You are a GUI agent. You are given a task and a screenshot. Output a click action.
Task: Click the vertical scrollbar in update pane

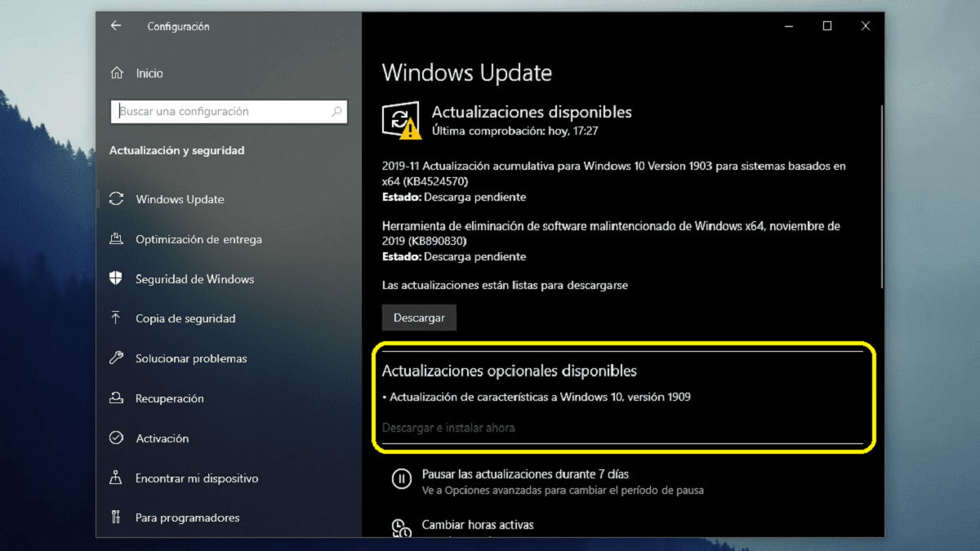click(x=881, y=196)
